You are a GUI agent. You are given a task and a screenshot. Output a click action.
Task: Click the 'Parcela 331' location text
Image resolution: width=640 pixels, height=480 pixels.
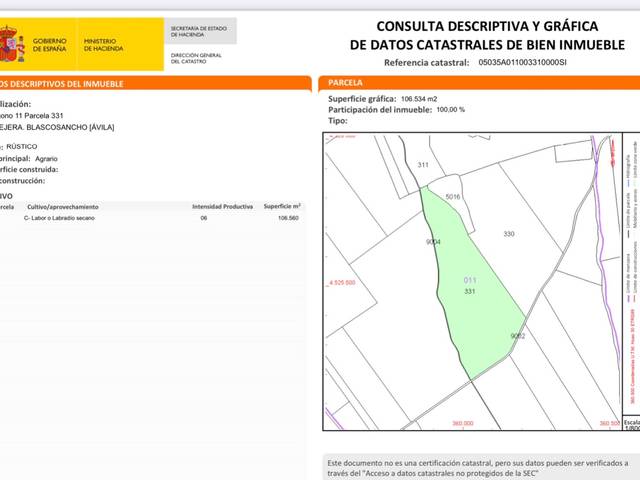click(x=45, y=116)
